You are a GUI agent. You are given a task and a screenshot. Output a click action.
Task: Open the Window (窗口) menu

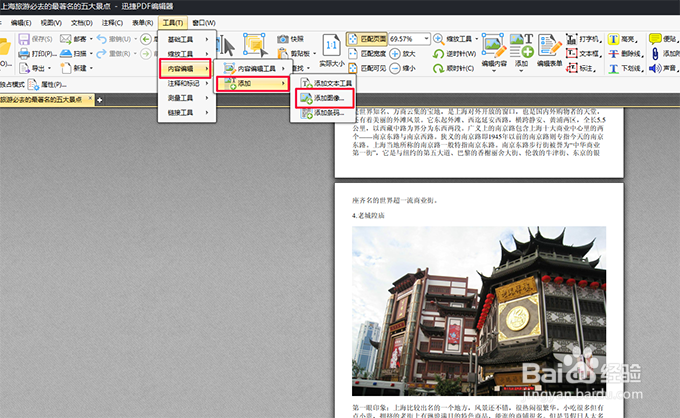pyautogui.click(x=204, y=23)
